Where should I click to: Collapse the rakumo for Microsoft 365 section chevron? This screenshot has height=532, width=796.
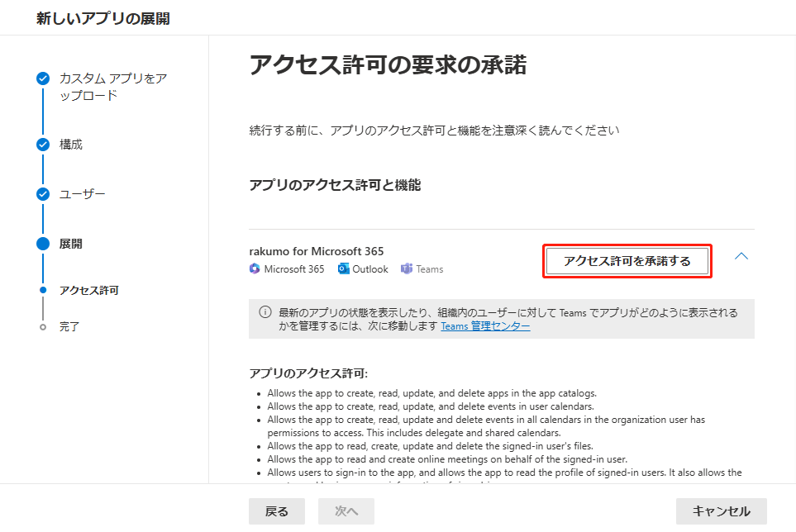coord(741,256)
